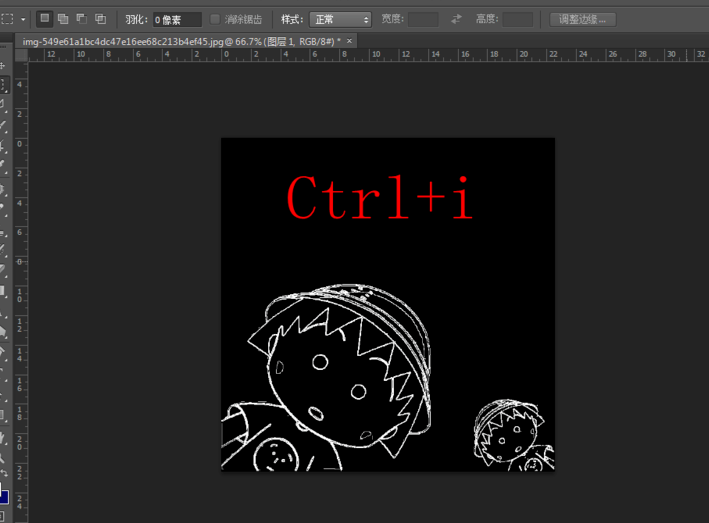The height and width of the screenshot is (523, 709).
Task: Close the img-549e61a1 document tab
Action: [349, 41]
